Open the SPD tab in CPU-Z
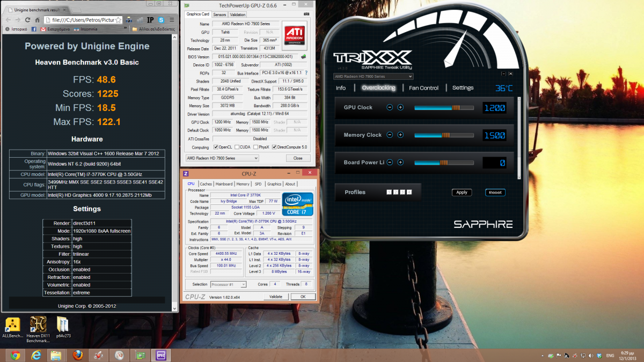Viewport: 644px width, 362px height. (258, 184)
